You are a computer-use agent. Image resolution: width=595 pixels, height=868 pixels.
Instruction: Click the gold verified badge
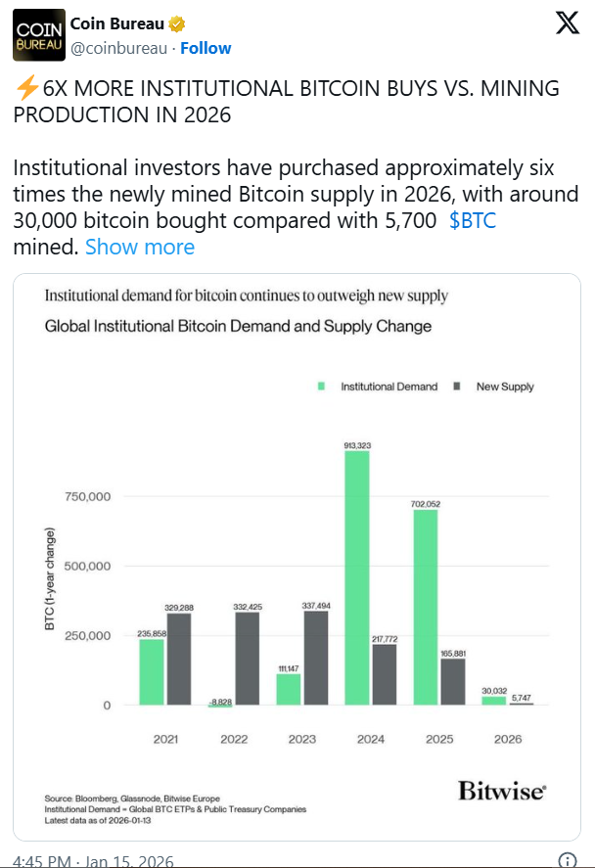click(176, 24)
